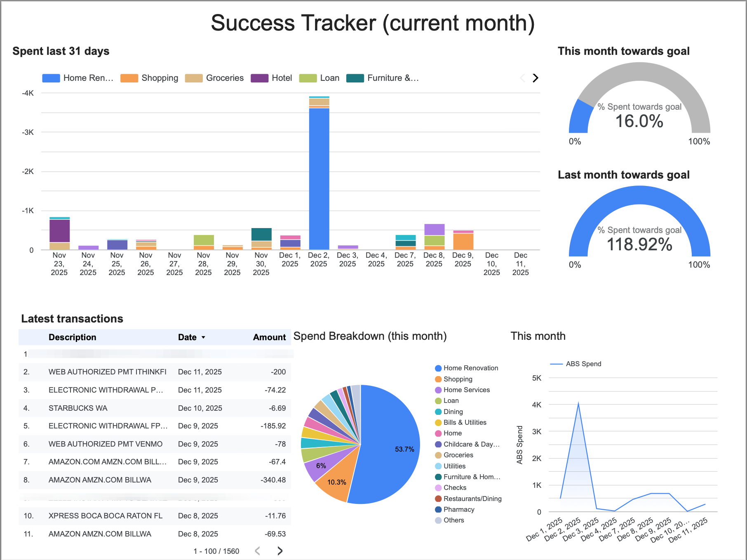747x560 pixels.
Task: Select WEB AUTHORIZED PMT ITHINKFI row
Action: pos(155,372)
